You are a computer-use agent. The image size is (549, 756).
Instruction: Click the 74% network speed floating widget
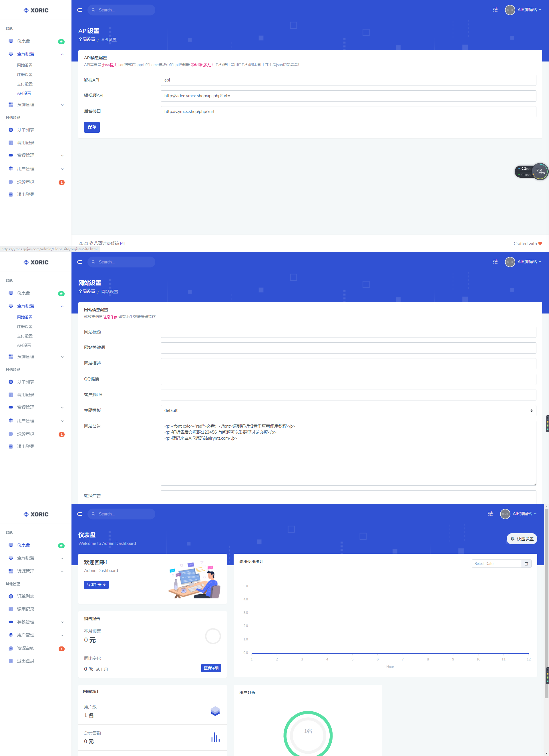point(531,172)
